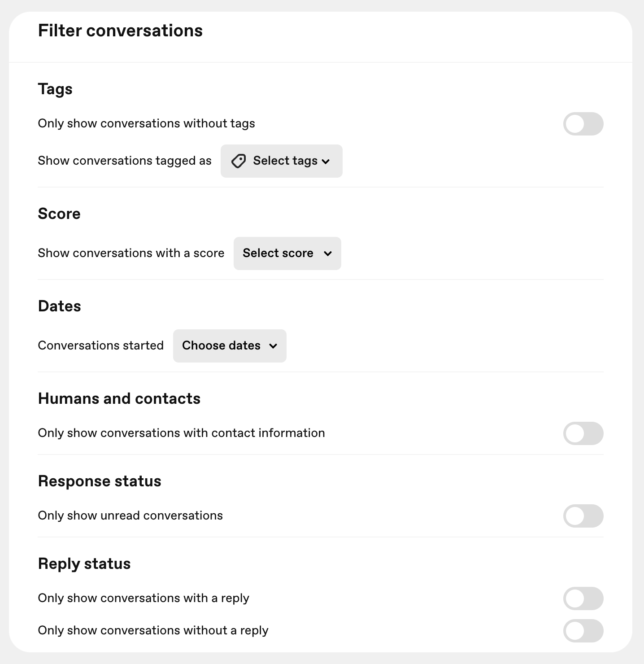Image resolution: width=644 pixels, height=664 pixels.
Task: Open the Select score dropdown
Action: click(287, 253)
